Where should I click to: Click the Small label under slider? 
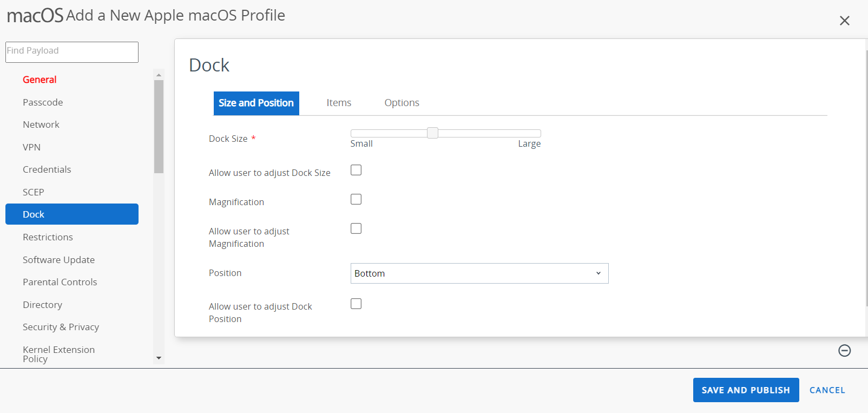tap(361, 144)
